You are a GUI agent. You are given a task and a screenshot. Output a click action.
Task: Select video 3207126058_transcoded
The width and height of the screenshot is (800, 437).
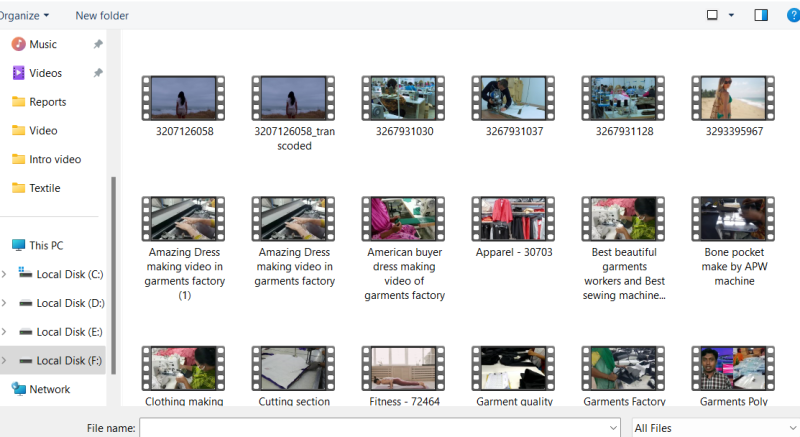(x=294, y=114)
